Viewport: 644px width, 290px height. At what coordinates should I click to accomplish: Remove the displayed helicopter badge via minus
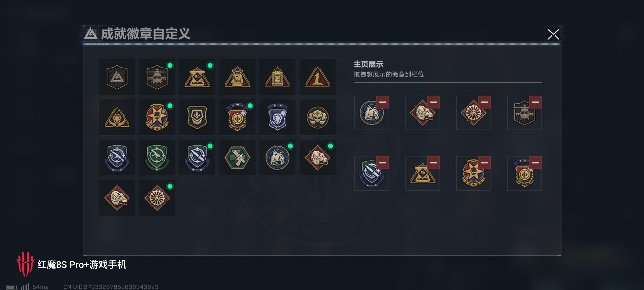point(535,102)
